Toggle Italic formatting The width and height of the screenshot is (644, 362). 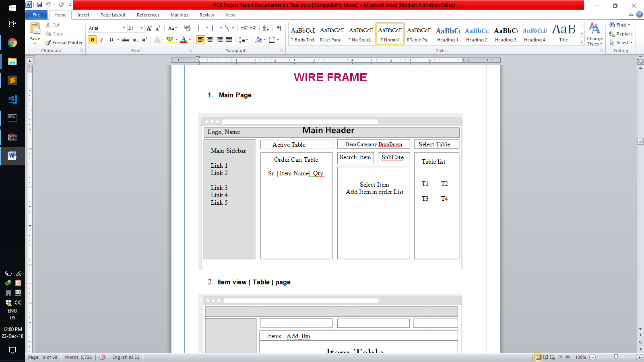tap(101, 40)
